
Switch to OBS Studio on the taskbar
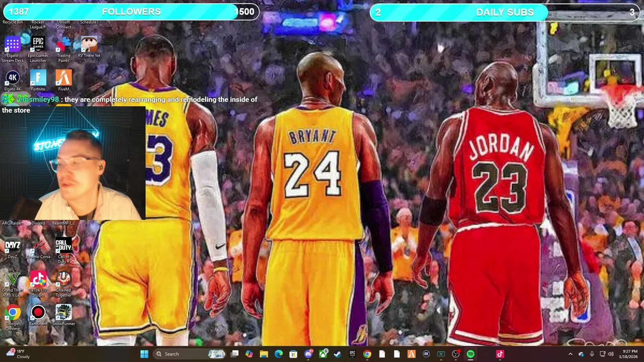click(x=455, y=354)
